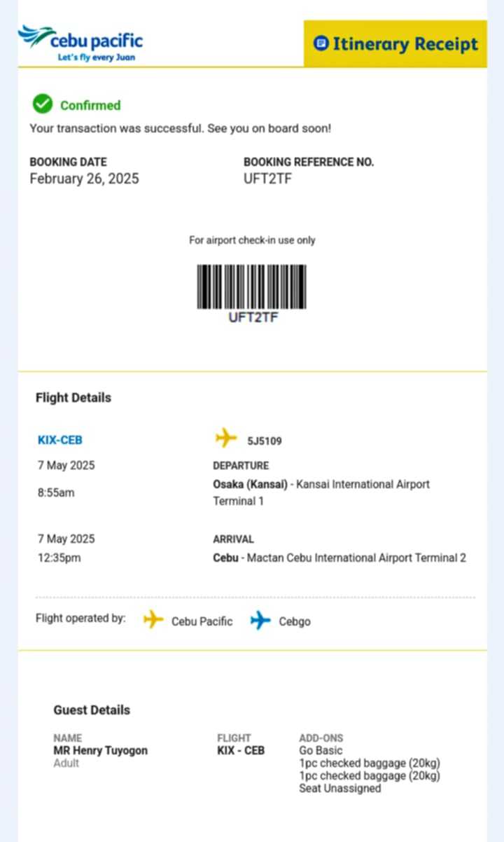The image size is (504, 842).
Task: Click the Itinerary Receipt document icon
Action: pos(321,43)
